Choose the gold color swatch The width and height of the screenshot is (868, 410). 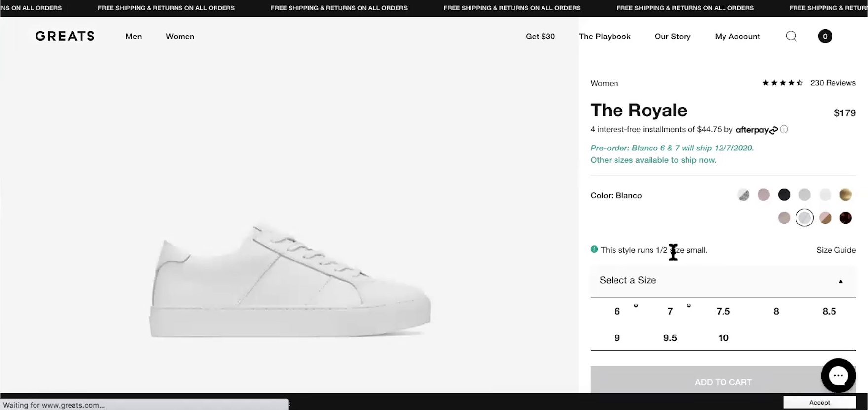845,195
